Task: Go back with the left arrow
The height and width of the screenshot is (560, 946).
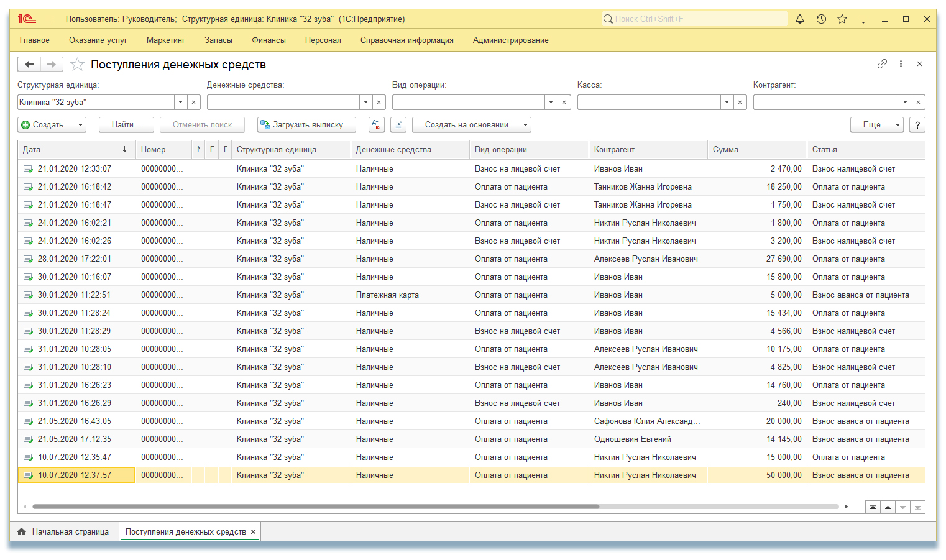Action: tap(29, 64)
